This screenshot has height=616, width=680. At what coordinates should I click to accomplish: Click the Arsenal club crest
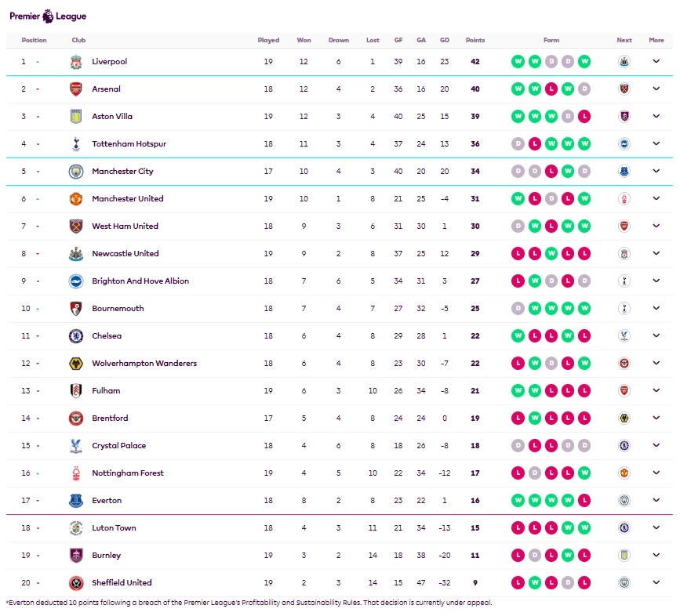[x=75, y=89]
